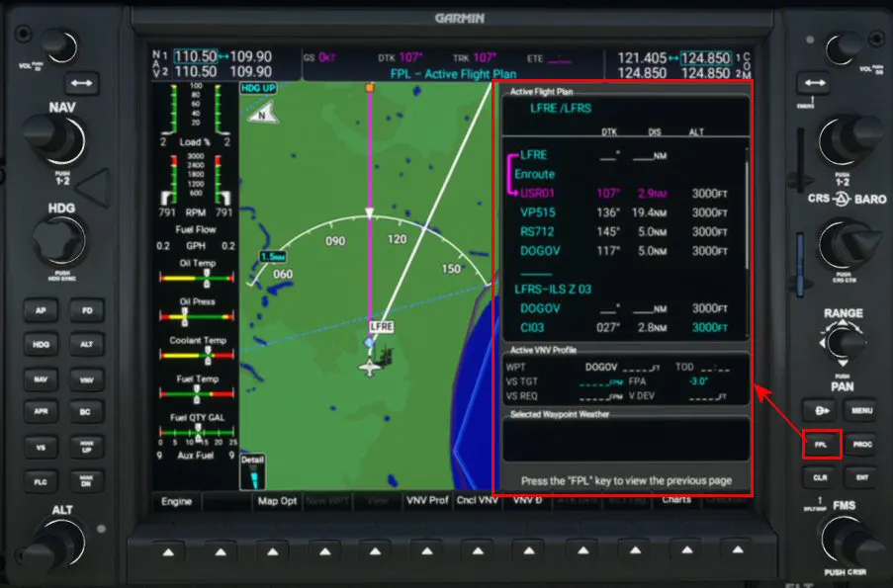The width and height of the screenshot is (893, 588).
Task: Click the Enroute section header
Action: 534,174
